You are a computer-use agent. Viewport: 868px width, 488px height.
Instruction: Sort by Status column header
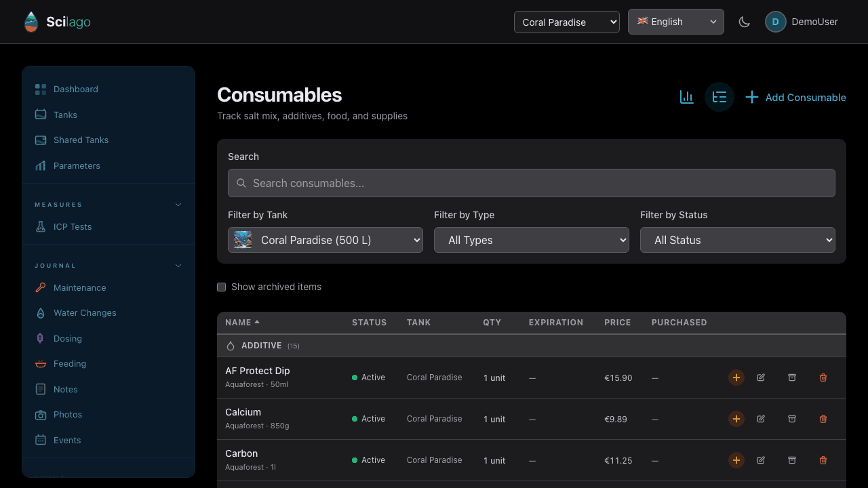(370, 323)
